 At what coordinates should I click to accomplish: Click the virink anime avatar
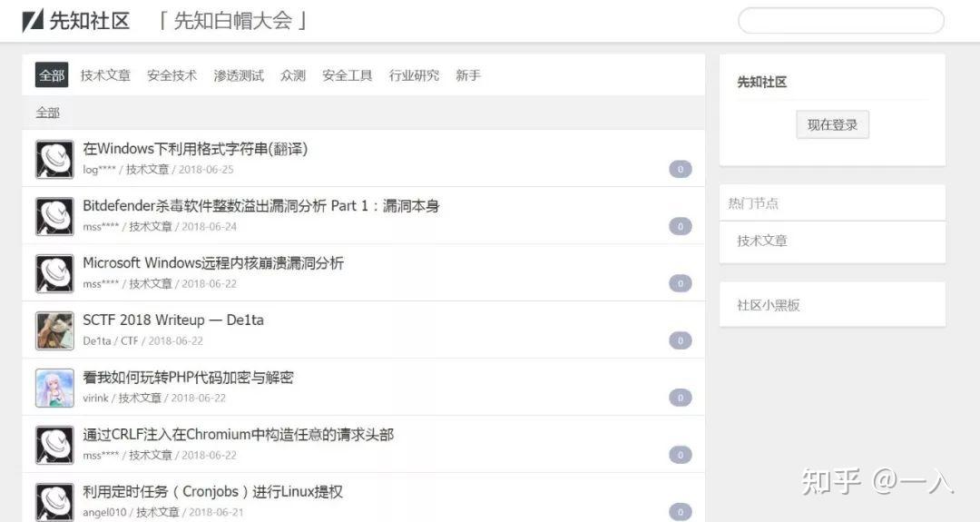[x=54, y=388]
